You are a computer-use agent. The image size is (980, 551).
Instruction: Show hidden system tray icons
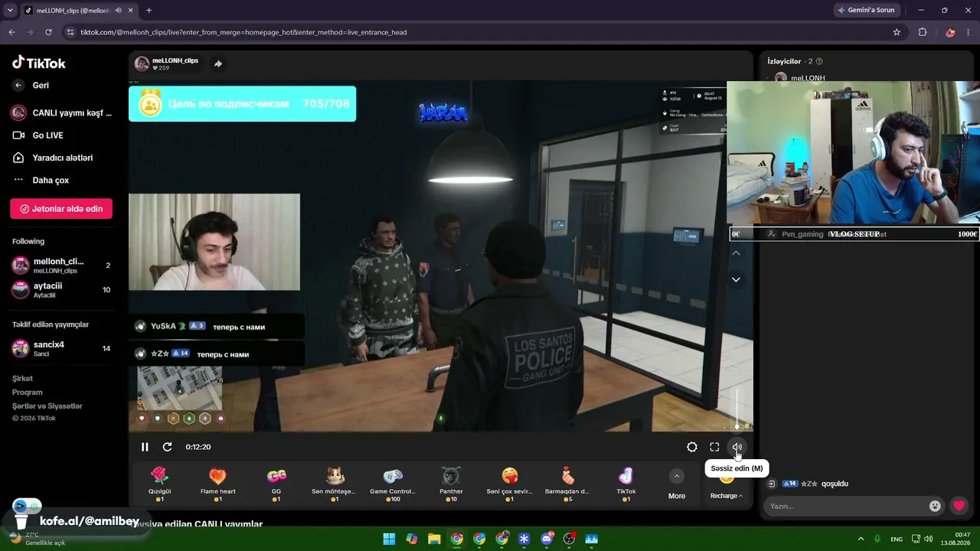pyautogui.click(x=861, y=539)
